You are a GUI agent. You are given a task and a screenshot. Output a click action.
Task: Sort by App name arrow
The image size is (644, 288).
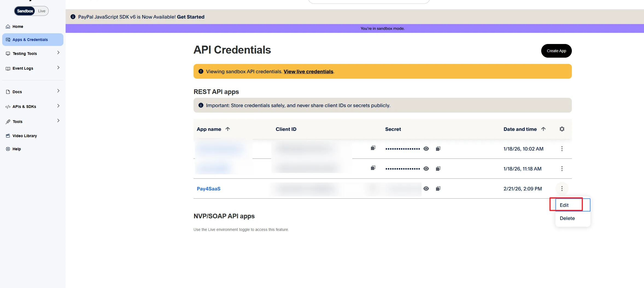point(228,129)
